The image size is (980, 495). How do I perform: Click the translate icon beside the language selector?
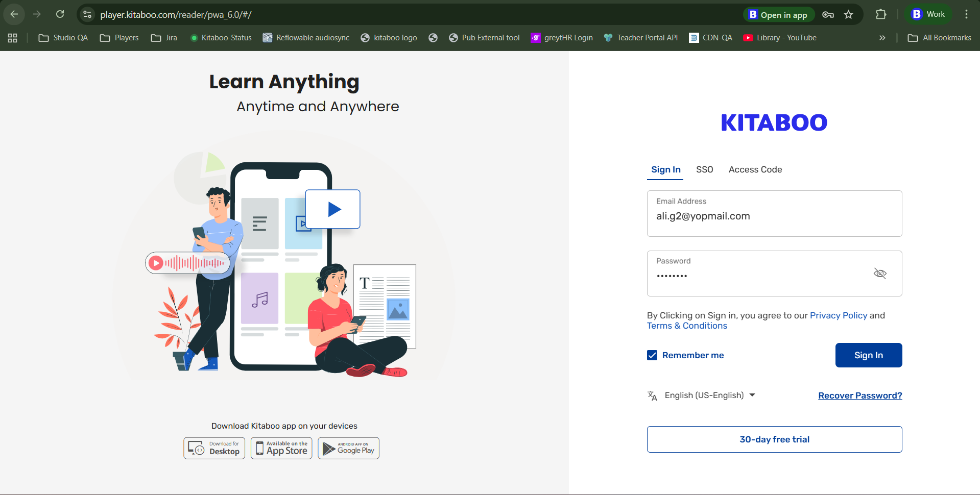652,395
